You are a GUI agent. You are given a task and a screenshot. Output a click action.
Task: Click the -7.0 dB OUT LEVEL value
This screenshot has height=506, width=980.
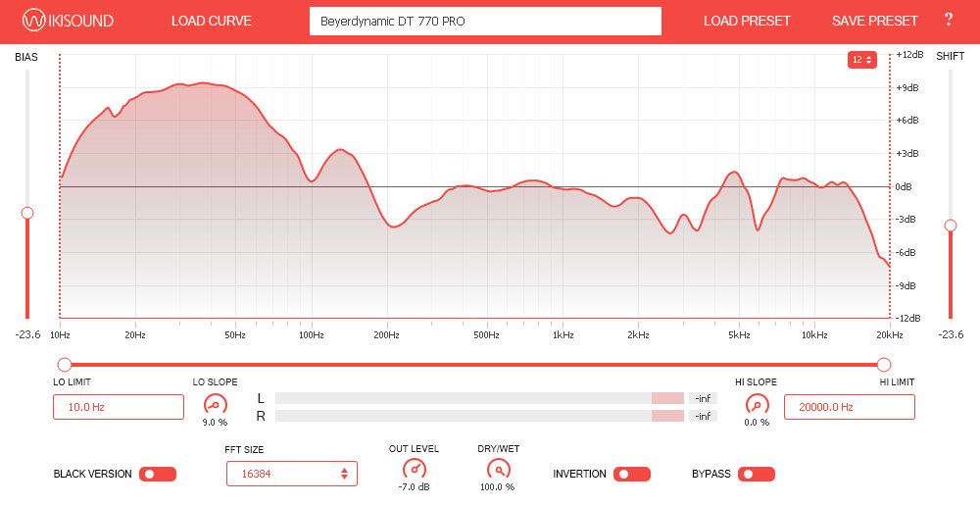(414, 487)
